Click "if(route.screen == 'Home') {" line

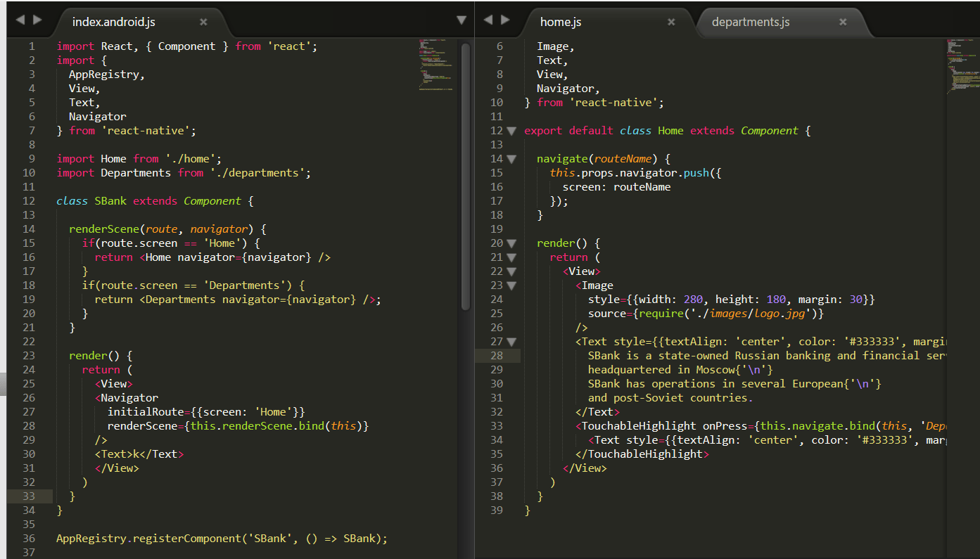(171, 243)
